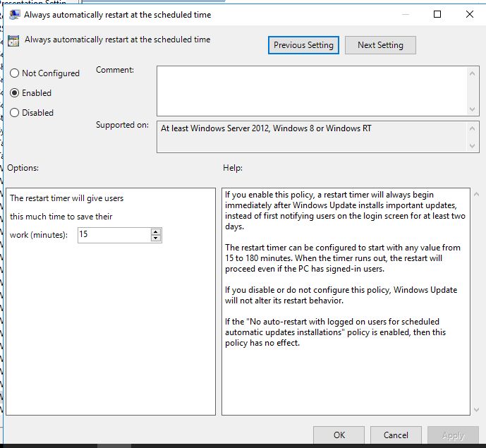Click the policy icon in the title bar

13,14
